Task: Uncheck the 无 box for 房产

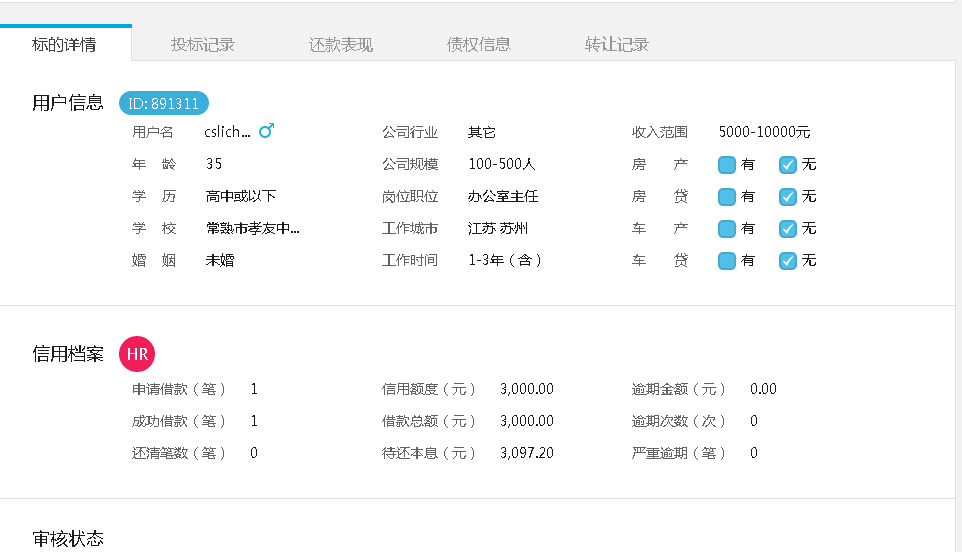Action: 788,165
